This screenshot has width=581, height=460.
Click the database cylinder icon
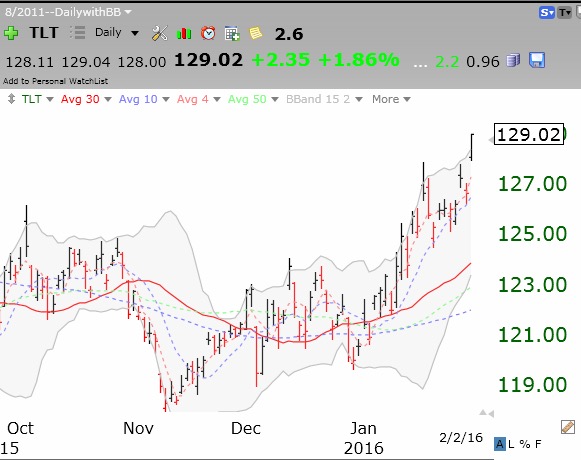tap(514, 60)
